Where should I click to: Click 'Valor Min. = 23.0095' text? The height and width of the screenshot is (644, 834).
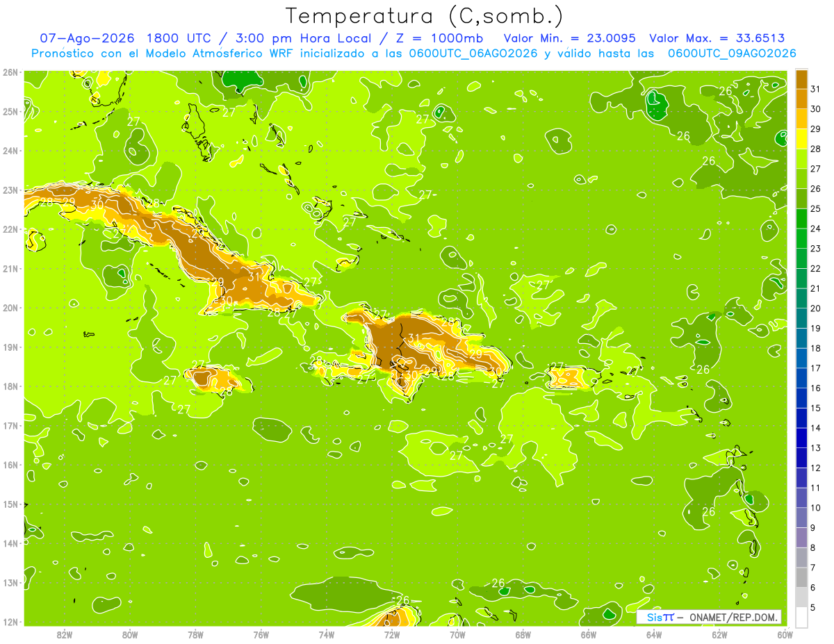tap(569, 38)
